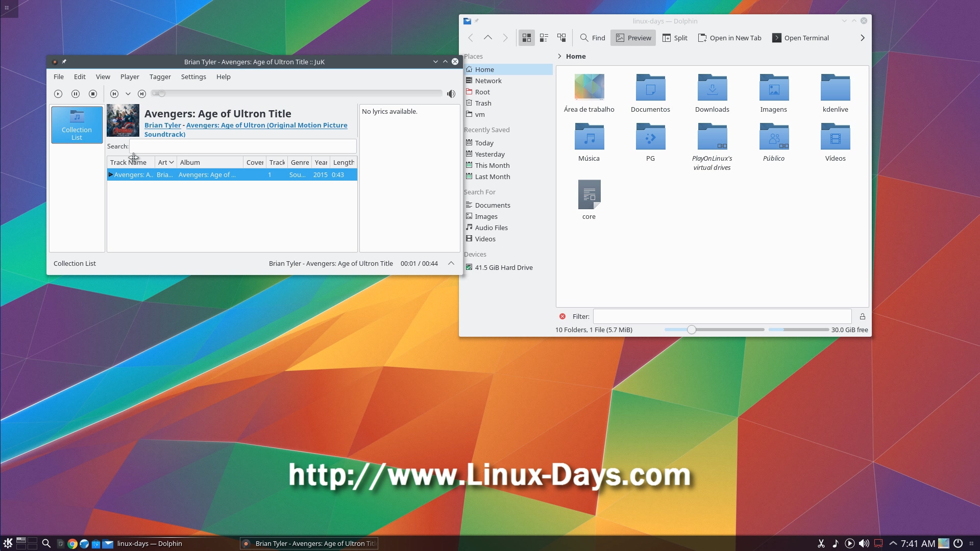The height and width of the screenshot is (551, 980).
Task: Open Chrome from the taskbar
Action: pyautogui.click(x=72, y=544)
